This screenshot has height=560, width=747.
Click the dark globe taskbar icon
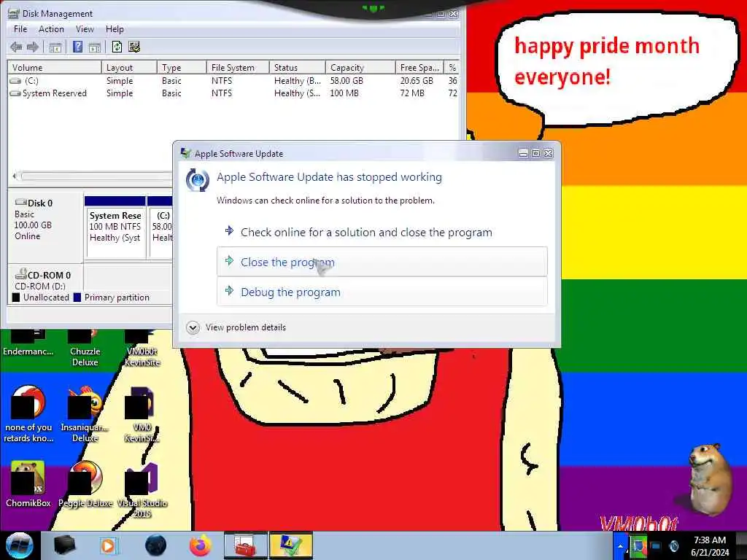(155, 545)
